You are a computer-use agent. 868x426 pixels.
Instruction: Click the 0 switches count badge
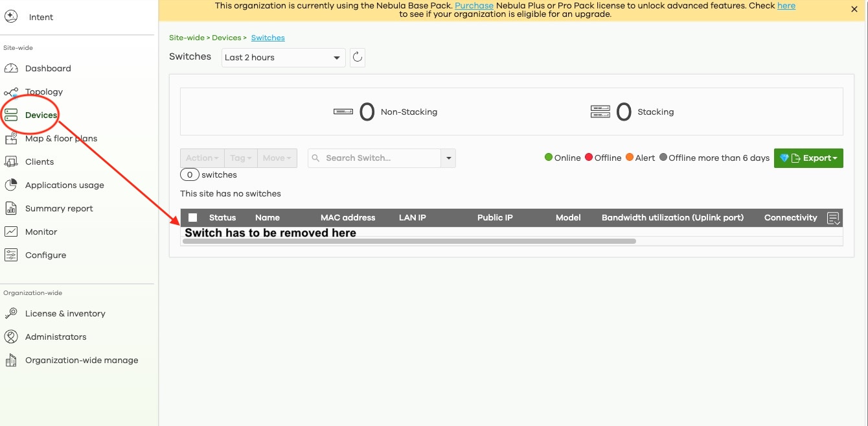190,174
